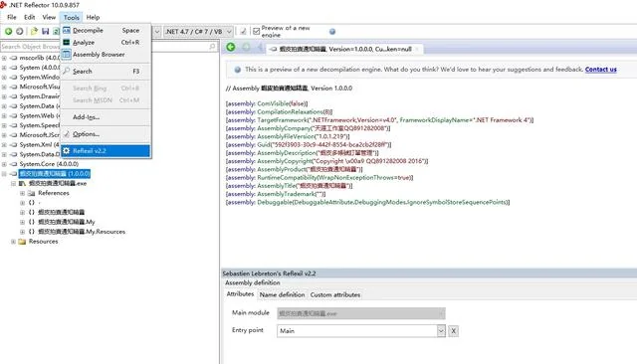Click the Save icon in toolbar
The image size is (637, 364).
45,31
